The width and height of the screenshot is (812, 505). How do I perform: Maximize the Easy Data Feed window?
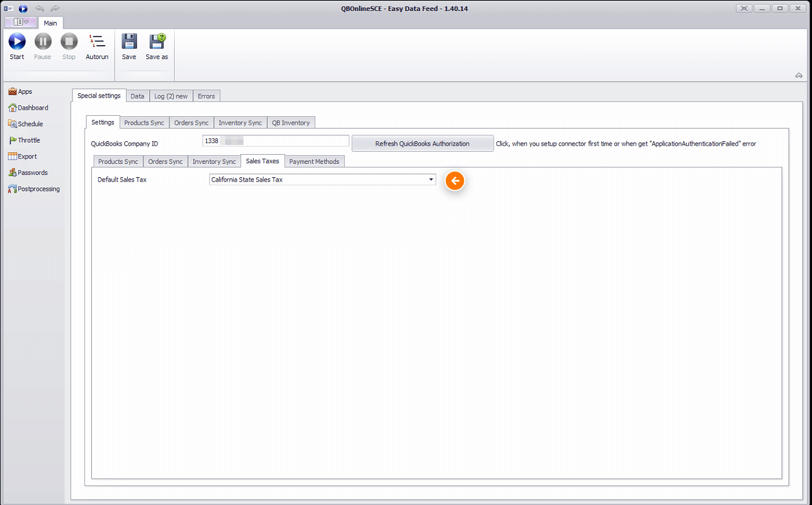[x=780, y=9]
